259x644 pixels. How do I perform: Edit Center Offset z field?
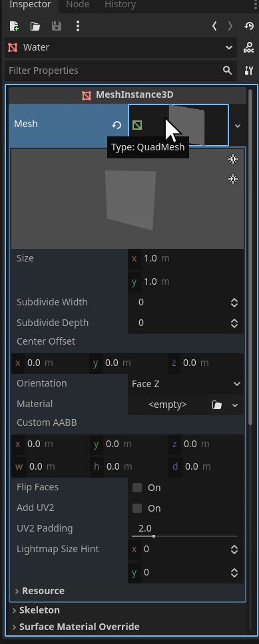click(206, 363)
